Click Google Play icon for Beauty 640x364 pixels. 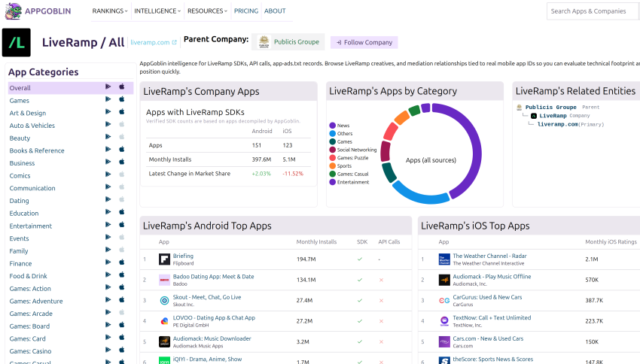click(x=108, y=137)
